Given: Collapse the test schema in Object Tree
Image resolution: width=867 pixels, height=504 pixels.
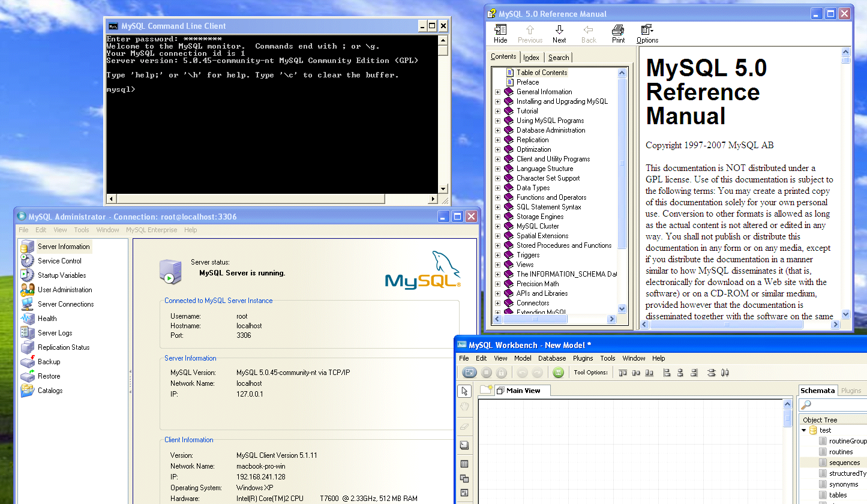Looking at the screenshot, I should [x=804, y=430].
